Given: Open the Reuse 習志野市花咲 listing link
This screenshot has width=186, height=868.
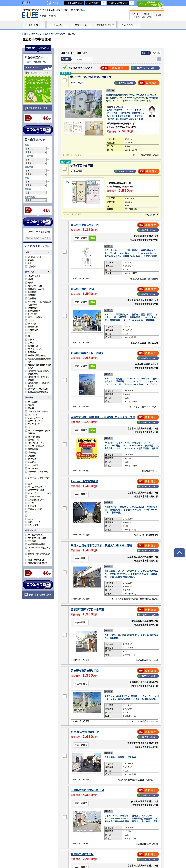Looking at the screenshot, I should [84, 481].
